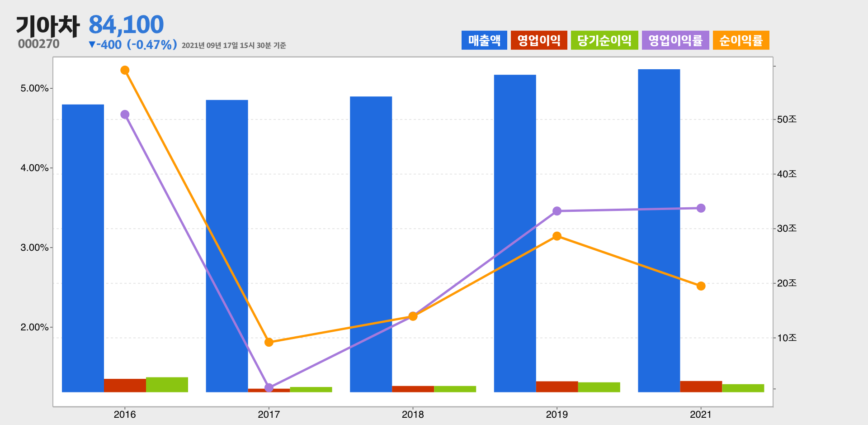
Task: Click the 2017 x-axis label
Action: [x=269, y=414]
